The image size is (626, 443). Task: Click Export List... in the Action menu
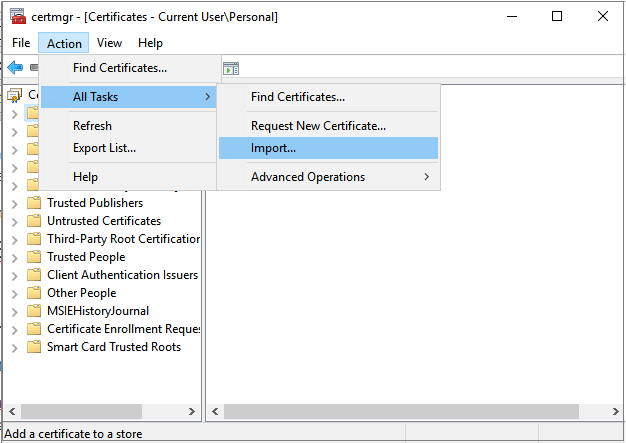(104, 148)
